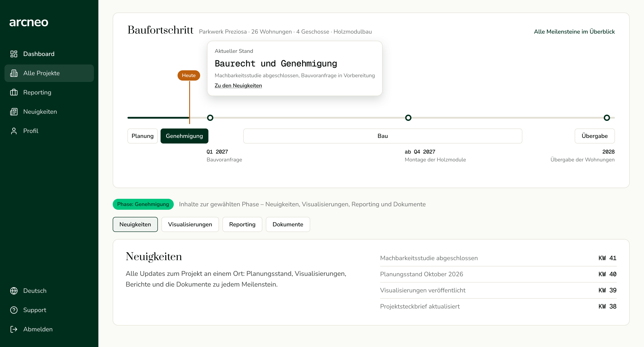The image size is (644, 347).
Task: Change language via Deutsch entry
Action: click(x=49, y=291)
